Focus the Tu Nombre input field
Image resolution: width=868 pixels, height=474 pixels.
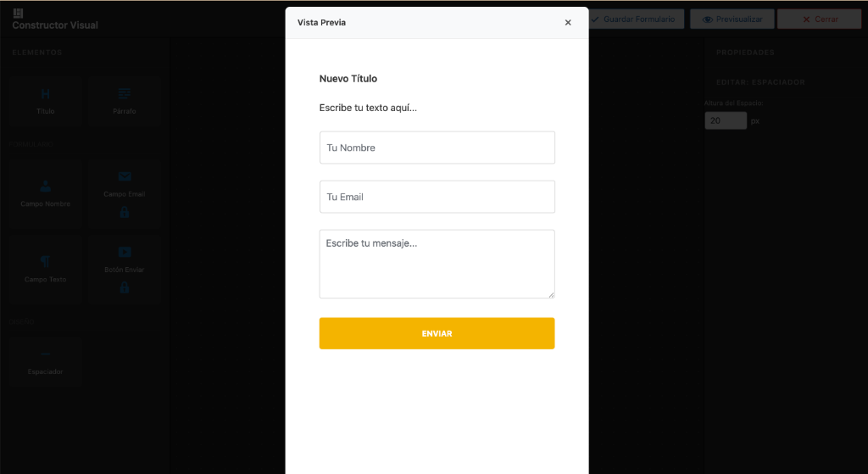pyautogui.click(x=437, y=148)
